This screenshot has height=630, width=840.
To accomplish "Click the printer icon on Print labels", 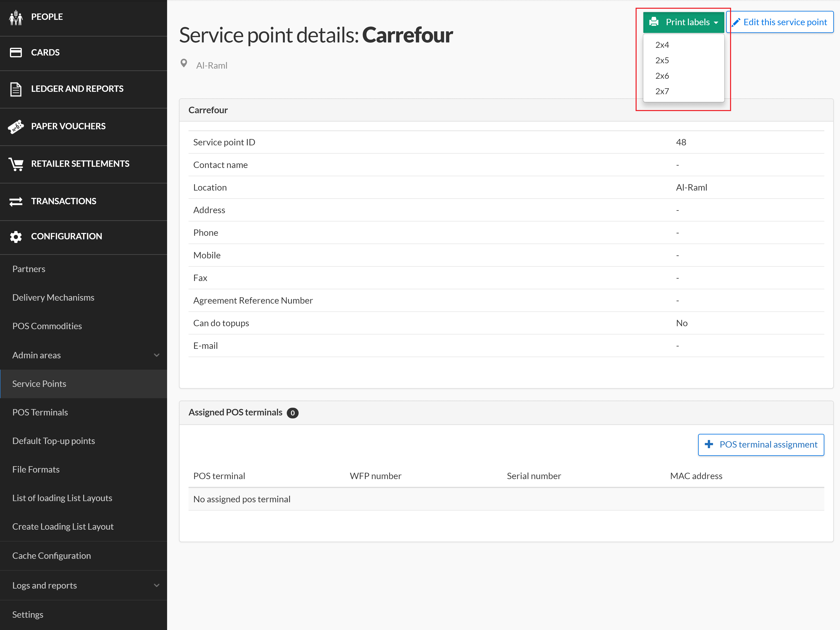I will coord(654,22).
